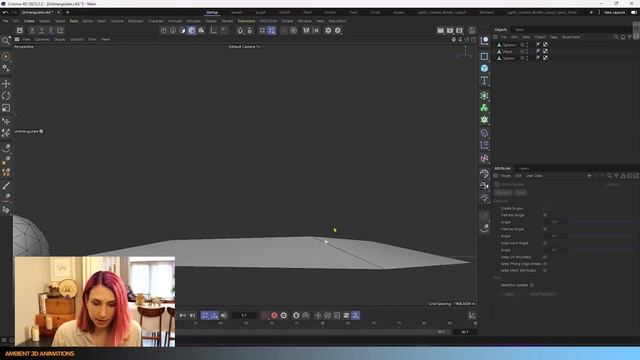Switch to the Startup layout tab
The height and width of the screenshot is (360, 640).
coord(212,13)
